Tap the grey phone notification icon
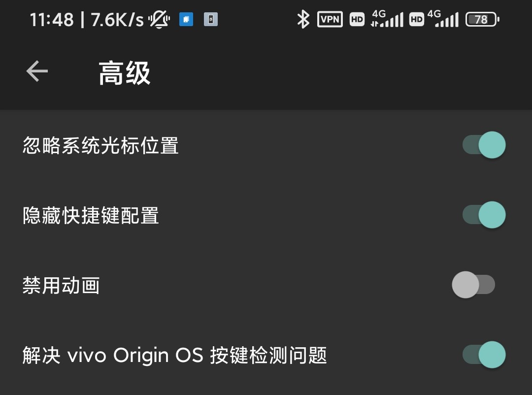The image size is (532, 395). [211, 19]
